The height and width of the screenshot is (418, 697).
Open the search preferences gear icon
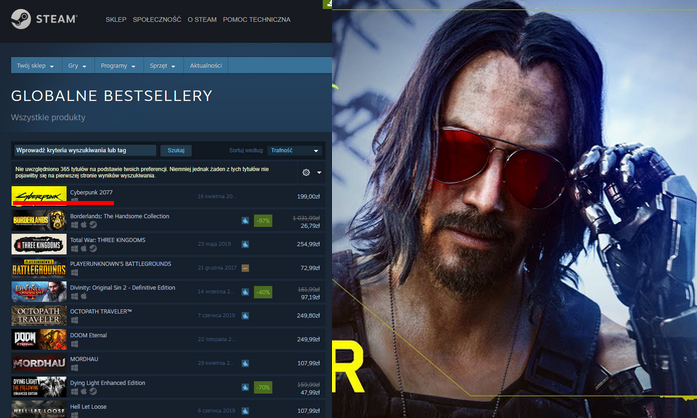[x=306, y=173]
